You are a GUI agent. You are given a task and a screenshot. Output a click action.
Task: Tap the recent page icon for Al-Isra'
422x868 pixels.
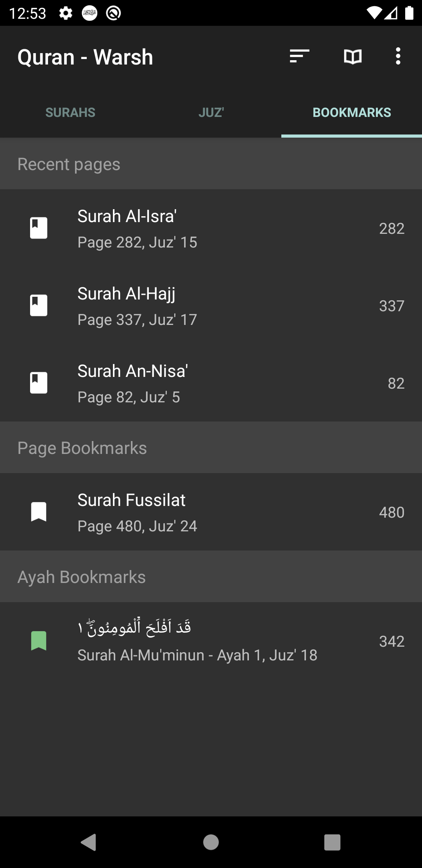39,228
